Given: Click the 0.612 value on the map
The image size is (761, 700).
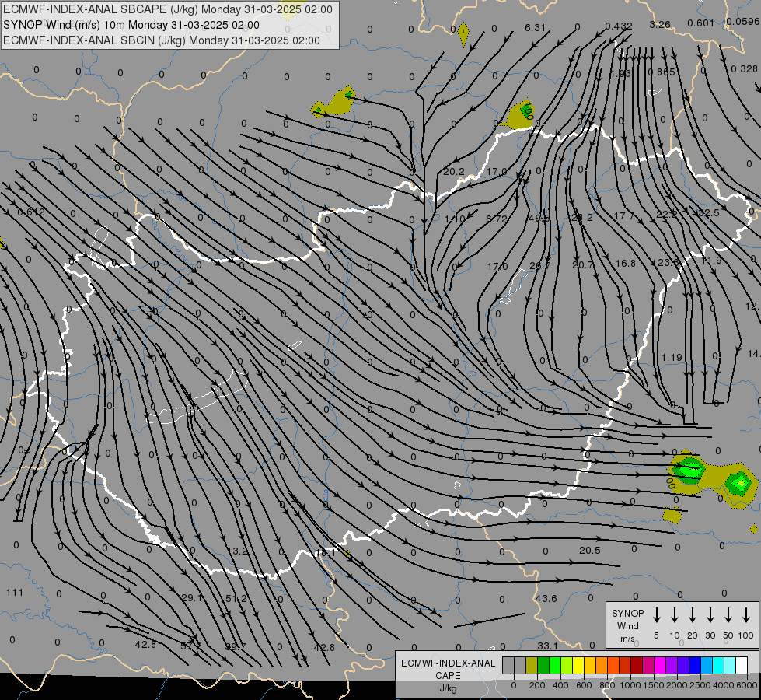Looking at the screenshot, I should pyautogui.click(x=31, y=212).
